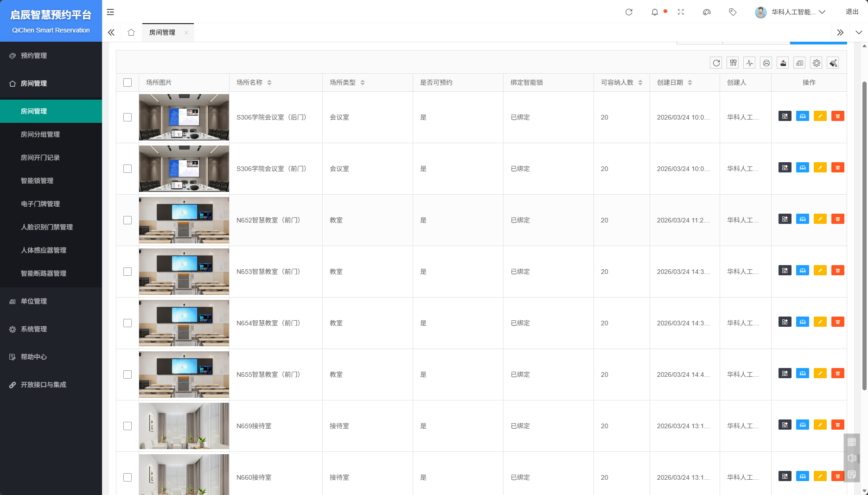Open 智能锁管理 in the sidebar
This screenshot has width=868, height=495.
point(37,181)
